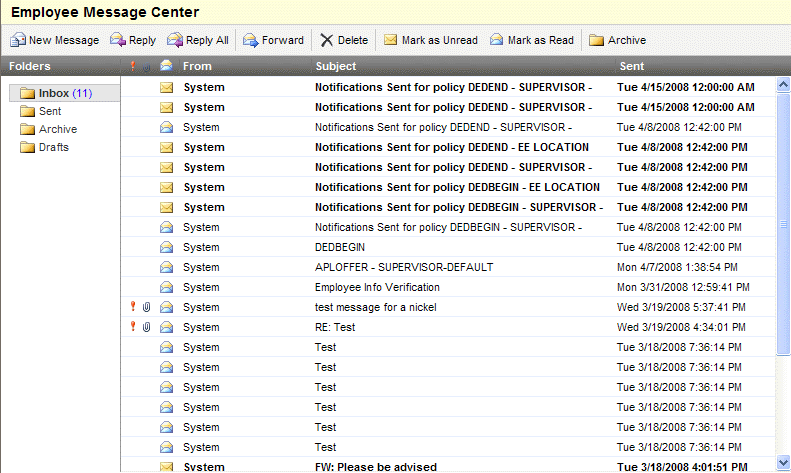Select the Archive folder in Folders pane
The width and height of the screenshot is (791, 473).
pos(57,129)
